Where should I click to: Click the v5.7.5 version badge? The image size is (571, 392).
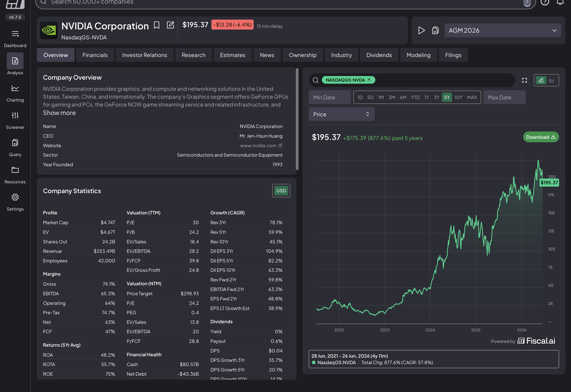point(15,17)
